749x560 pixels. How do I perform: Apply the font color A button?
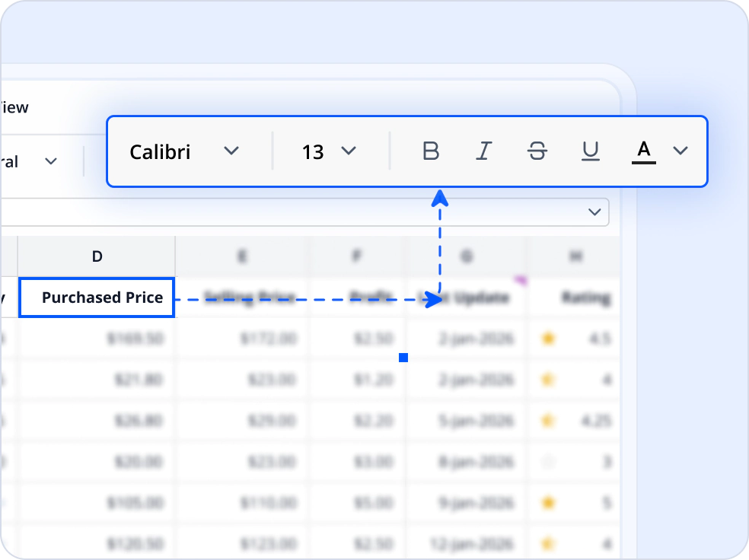pyautogui.click(x=643, y=152)
